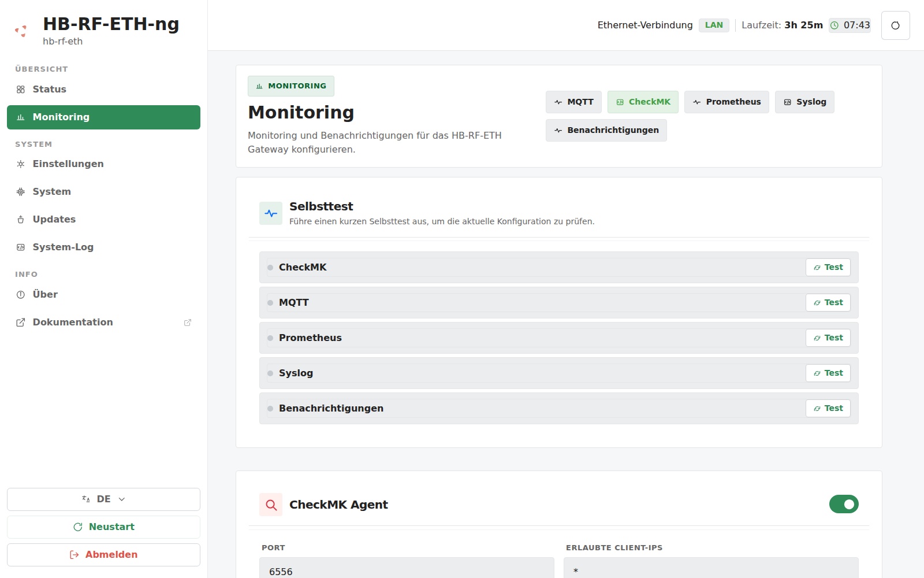Open the Dokumentation link
Screen dimensions: 924x578
[103, 323]
